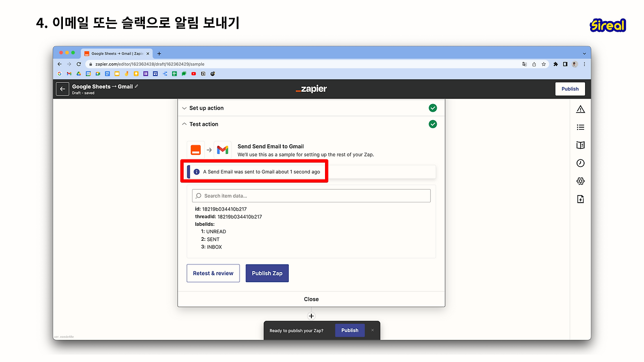644x362 pixels.
Task: Open Chrome profile avatar
Action: pos(575,64)
